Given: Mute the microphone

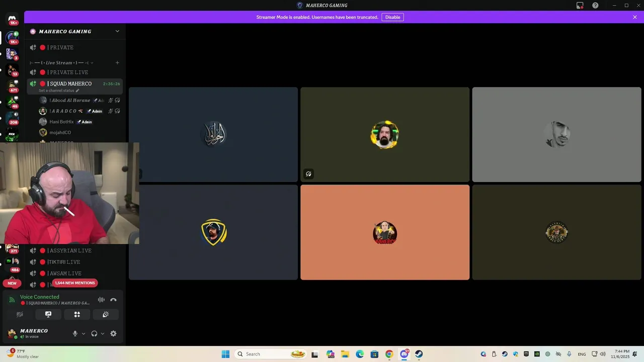Looking at the screenshot, I should click(x=75, y=333).
